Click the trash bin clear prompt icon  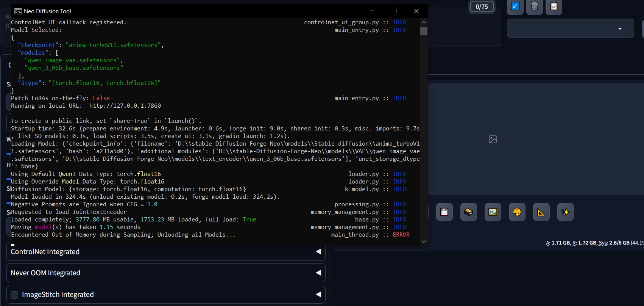point(534,6)
